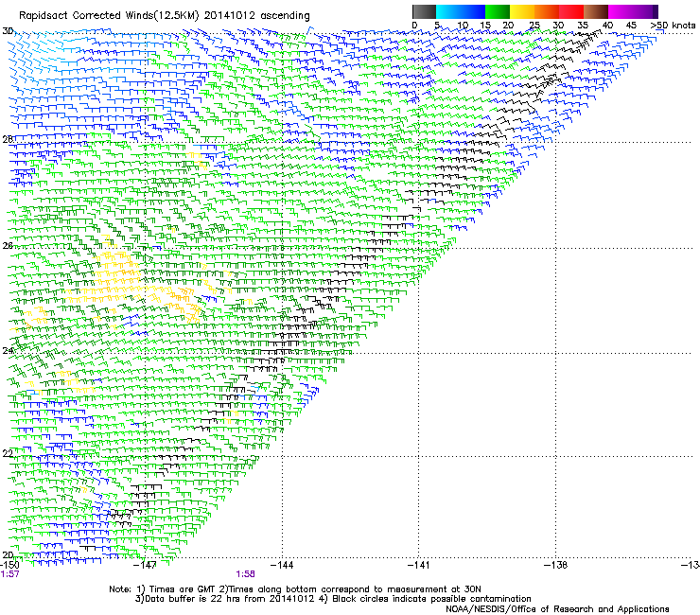Click the '25' label under the color bar
700x615 pixels.
pyautogui.click(x=534, y=26)
